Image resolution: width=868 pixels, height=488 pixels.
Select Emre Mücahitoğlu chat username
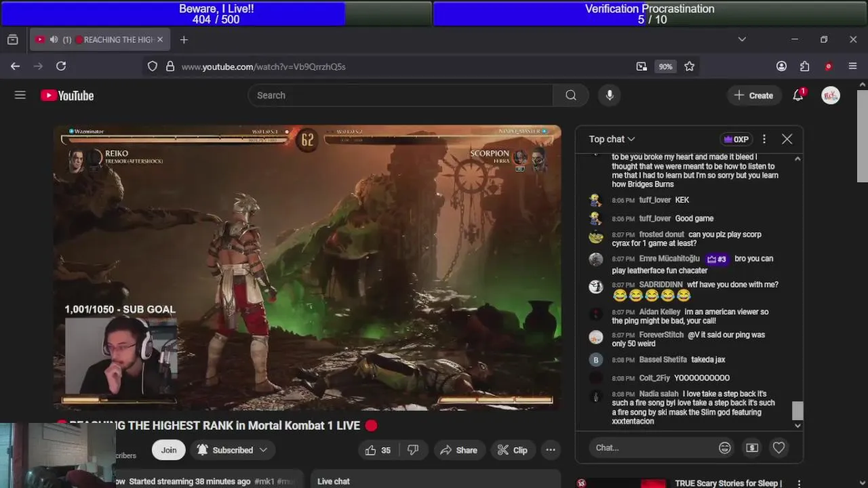pos(669,258)
